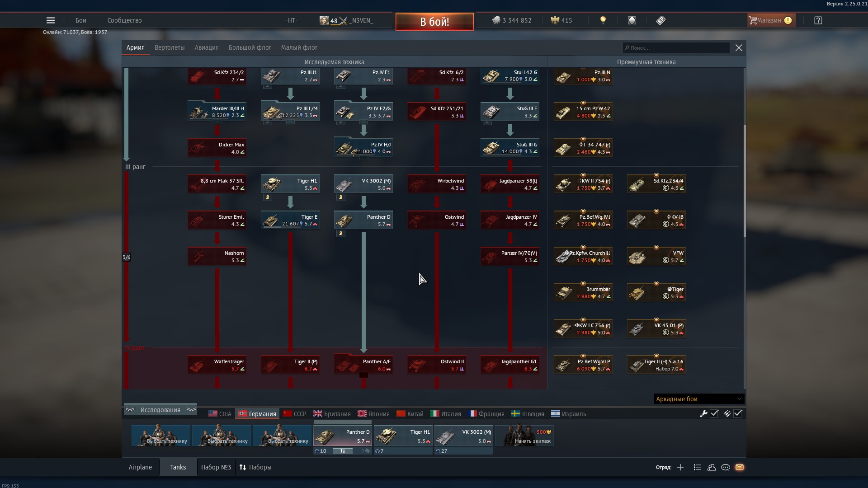The image size is (868, 488).
Task: Select the Tiger E tank card
Action: click(290, 220)
